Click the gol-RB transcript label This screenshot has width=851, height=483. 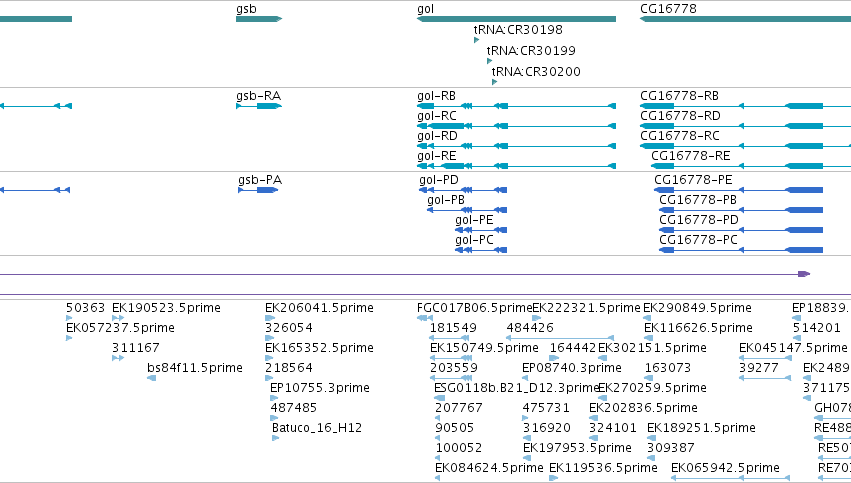pyautogui.click(x=436, y=96)
